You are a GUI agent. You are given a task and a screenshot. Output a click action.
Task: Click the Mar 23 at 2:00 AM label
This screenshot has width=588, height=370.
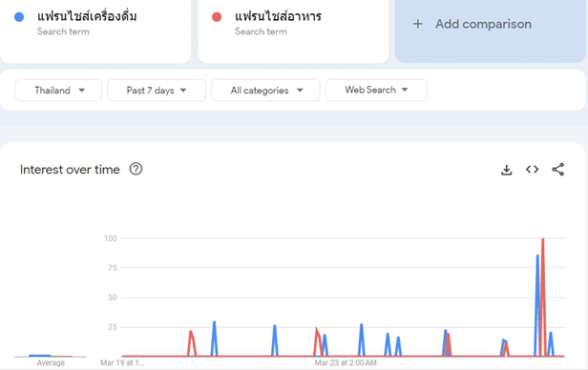346,362
